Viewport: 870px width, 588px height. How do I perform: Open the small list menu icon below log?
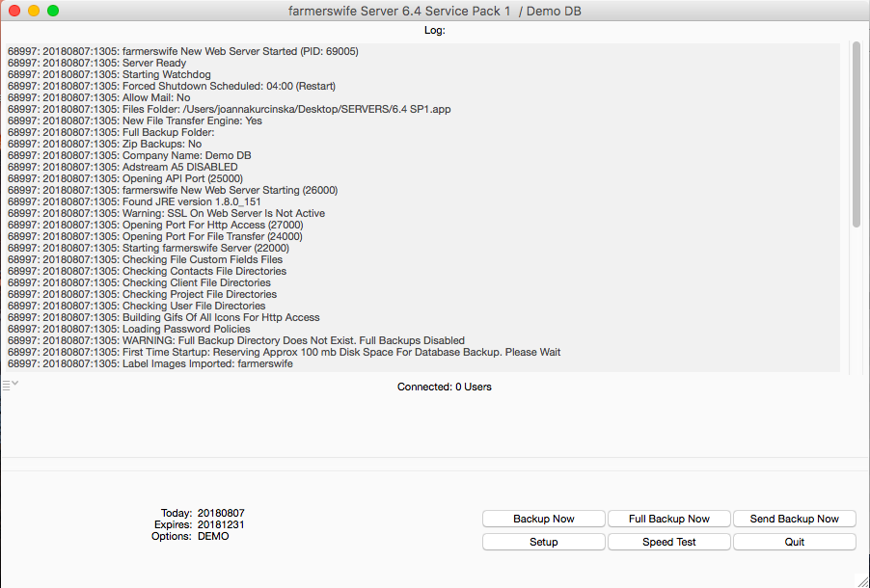coord(10,385)
